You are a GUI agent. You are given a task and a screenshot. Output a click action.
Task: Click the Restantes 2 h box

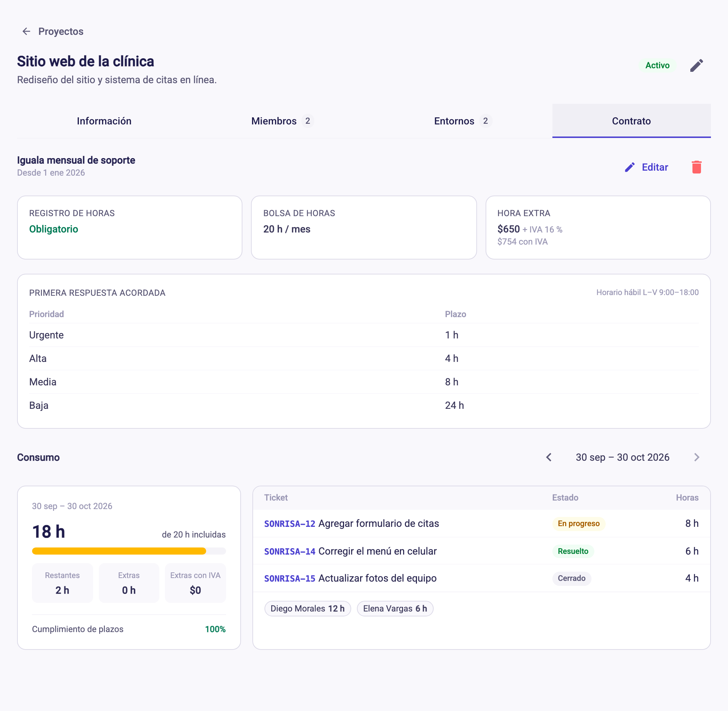click(62, 583)
